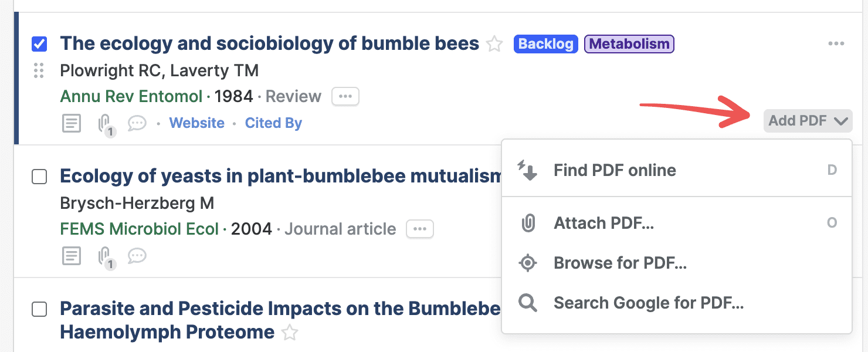Collapse the Add PDF dropdown
The width and height of the screenshot is (868, 352).
coord(808,121)
